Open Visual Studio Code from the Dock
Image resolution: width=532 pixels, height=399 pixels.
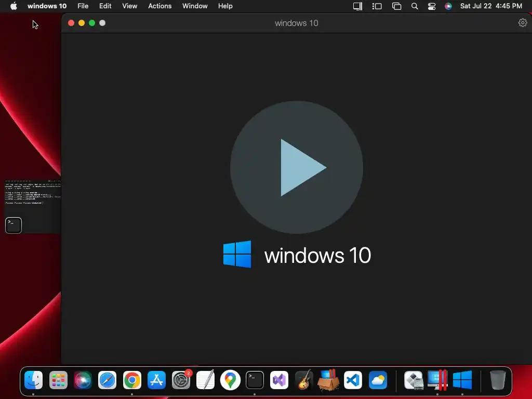[x=353, y=380]
